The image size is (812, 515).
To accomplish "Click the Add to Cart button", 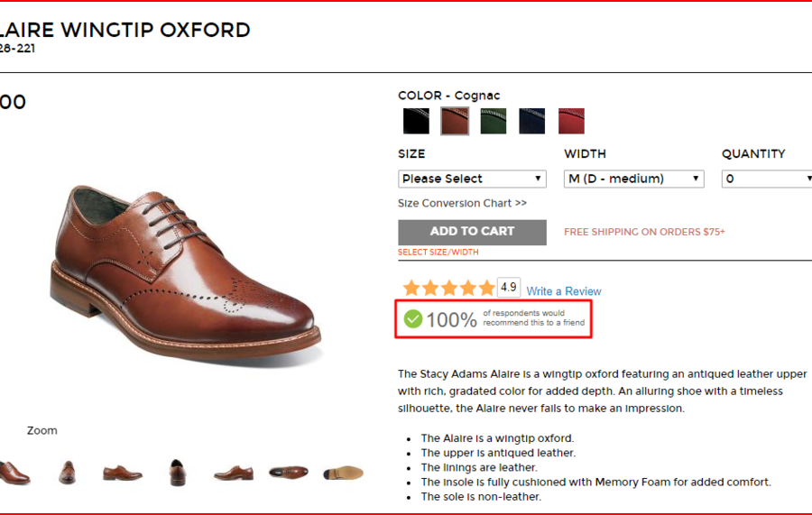I will (x=472, y=232).
